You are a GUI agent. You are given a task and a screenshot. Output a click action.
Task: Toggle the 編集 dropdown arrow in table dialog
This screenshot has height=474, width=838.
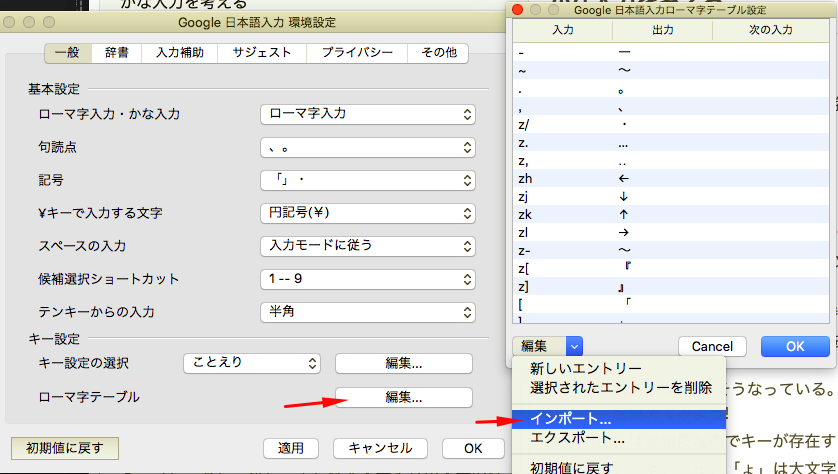[574, 346]
